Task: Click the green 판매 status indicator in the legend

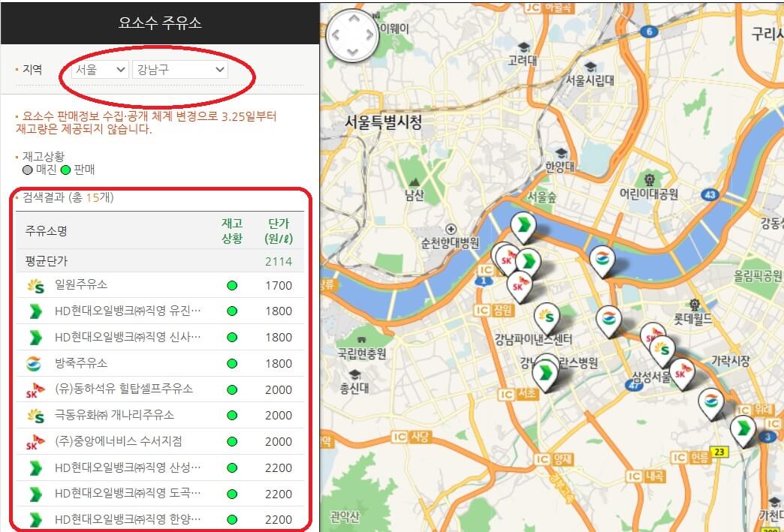Action: [x=67, y=169]
